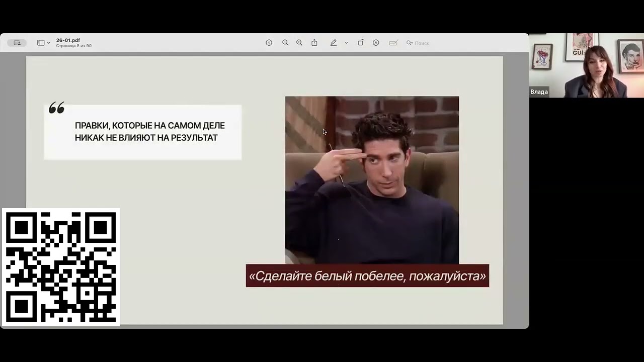
Task: Click the ПРАВКИ, КОТОРЫЕ НА САМОМ ДЕЛЕ text
Action: click(x=150, y=126)
